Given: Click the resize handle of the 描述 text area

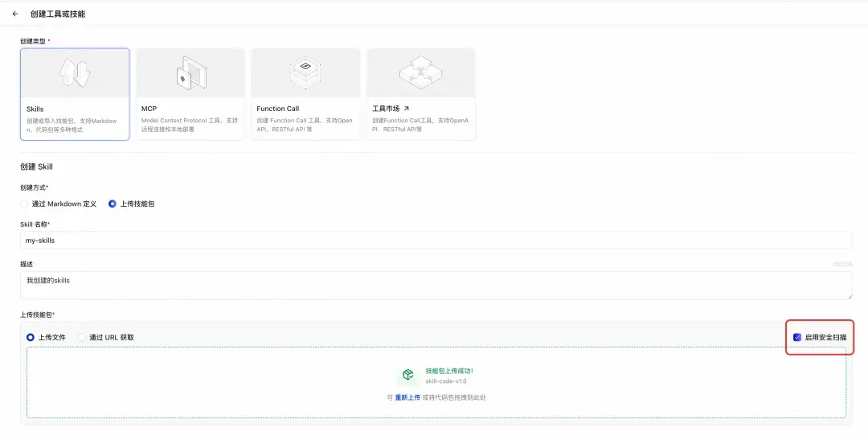Looking at the screenshot, I should 850,296.
